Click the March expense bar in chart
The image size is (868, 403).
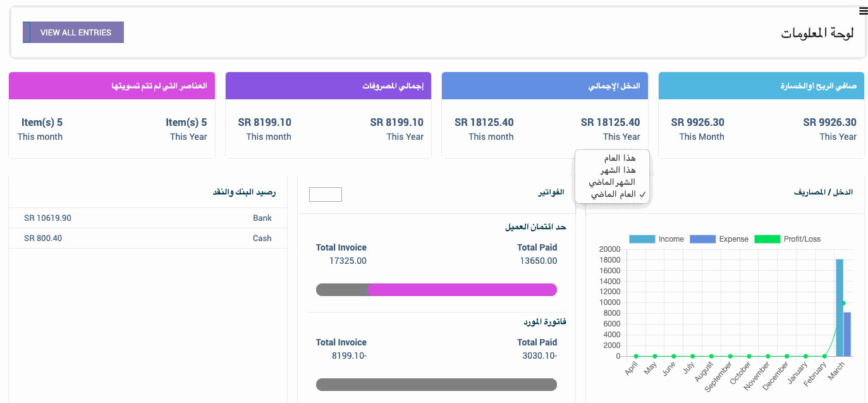click(847, 334)
